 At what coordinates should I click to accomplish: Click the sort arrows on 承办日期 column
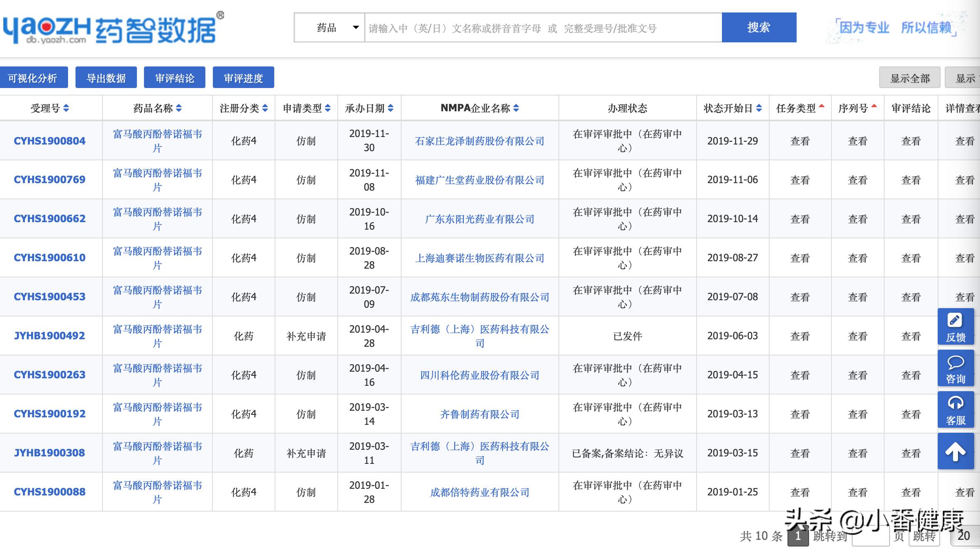point(390,108)
